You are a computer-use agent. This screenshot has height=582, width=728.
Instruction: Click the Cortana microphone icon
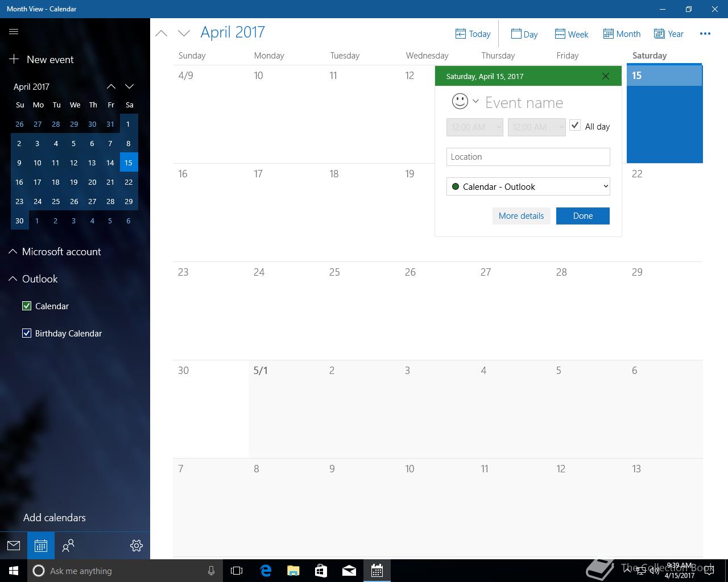pyautogui.click(x=211, y=571)
